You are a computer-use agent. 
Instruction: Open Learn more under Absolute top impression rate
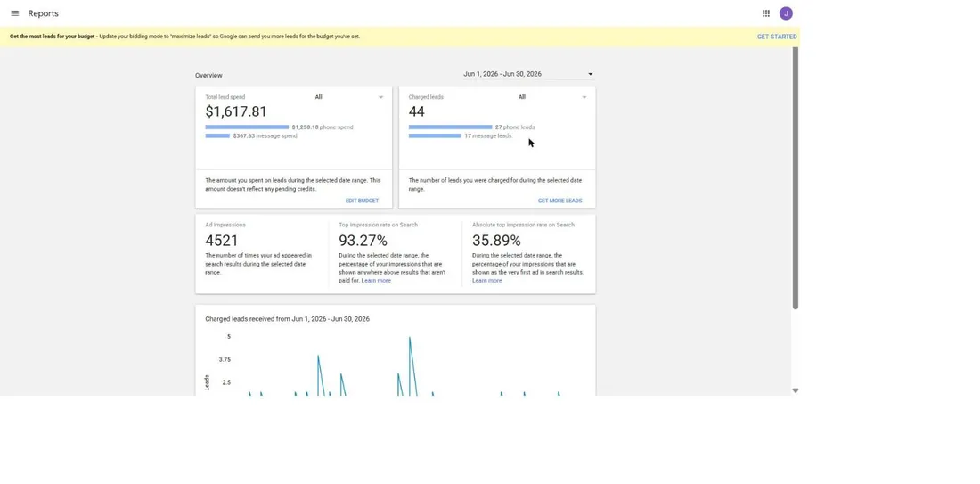(486, 281)
